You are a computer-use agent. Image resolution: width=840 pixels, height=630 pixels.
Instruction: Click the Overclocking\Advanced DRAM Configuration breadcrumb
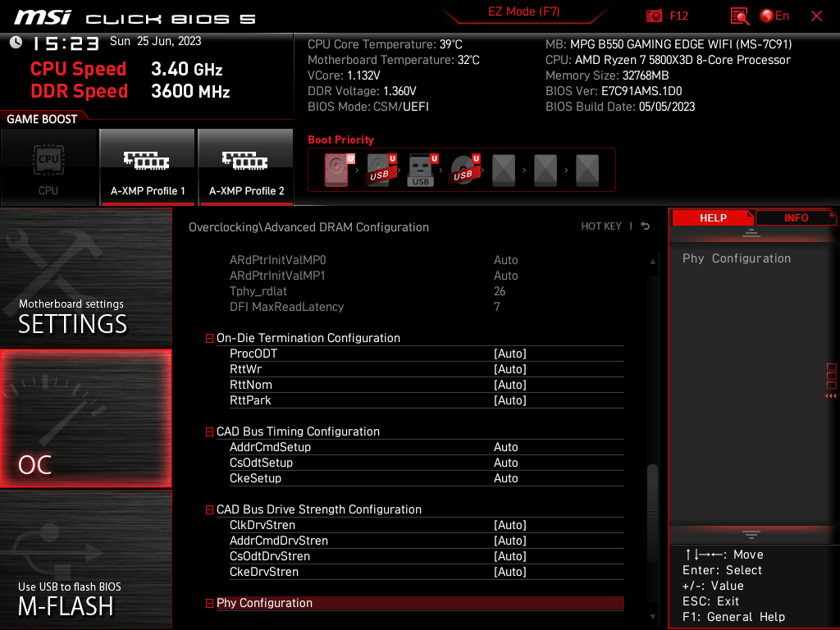308,227
